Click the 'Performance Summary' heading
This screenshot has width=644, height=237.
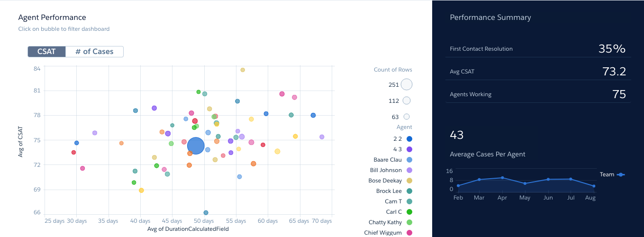[x=490, y=18]
